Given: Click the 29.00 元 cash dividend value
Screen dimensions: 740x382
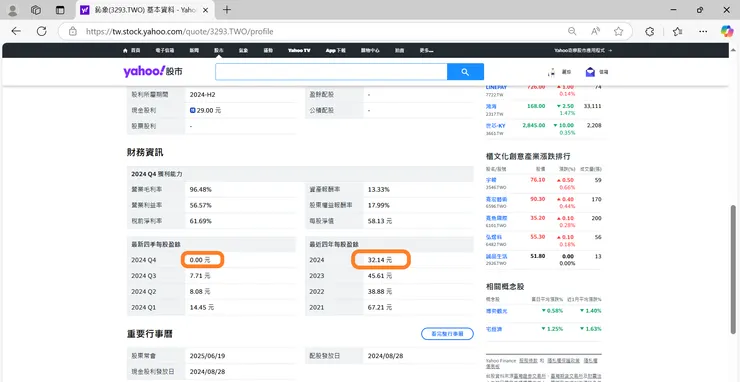Looking at the screenshot, I should (205, 110).
